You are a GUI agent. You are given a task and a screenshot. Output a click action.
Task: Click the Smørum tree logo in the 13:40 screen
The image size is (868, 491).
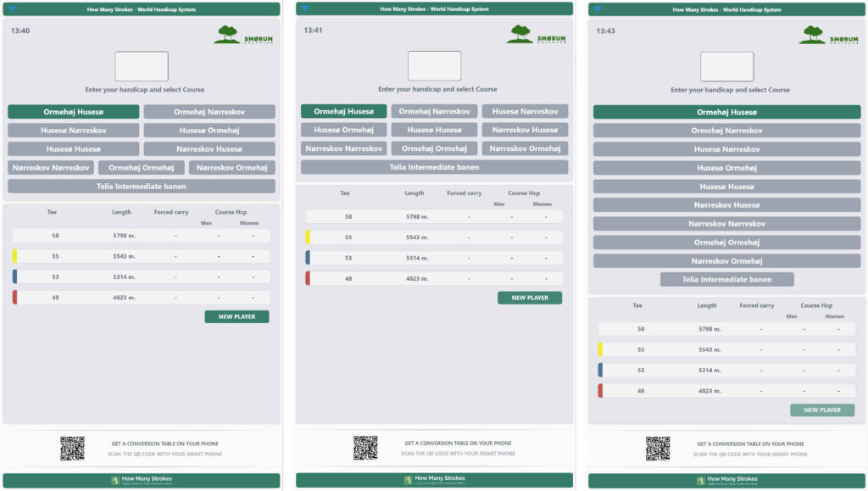pyautogui.click(x=243, y=34)
